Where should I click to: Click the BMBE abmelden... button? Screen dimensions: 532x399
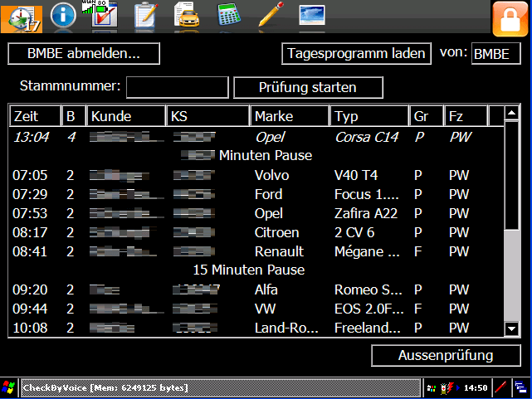point(84,54)
